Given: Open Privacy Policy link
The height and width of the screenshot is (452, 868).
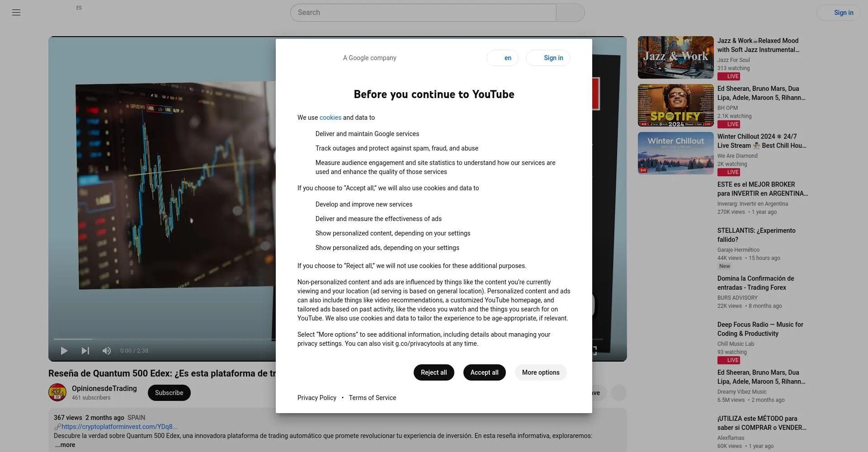Looking at the screenshot, I should (317, 398).
